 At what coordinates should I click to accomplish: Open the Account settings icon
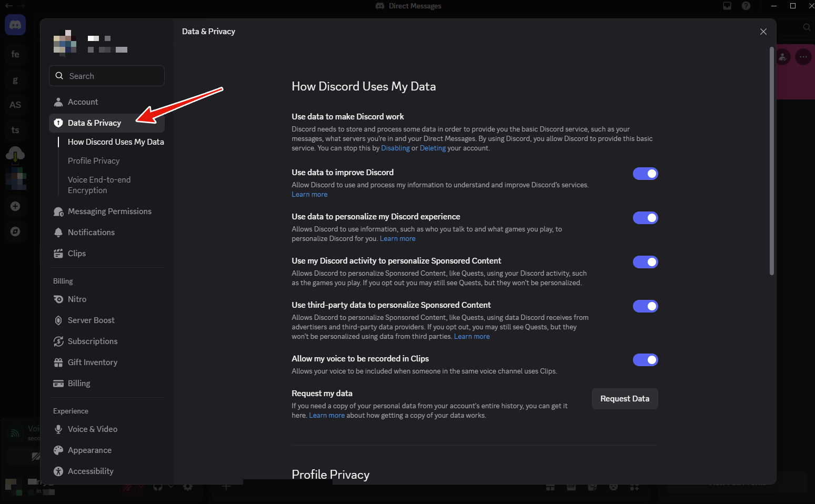click(x=58, y=102)
